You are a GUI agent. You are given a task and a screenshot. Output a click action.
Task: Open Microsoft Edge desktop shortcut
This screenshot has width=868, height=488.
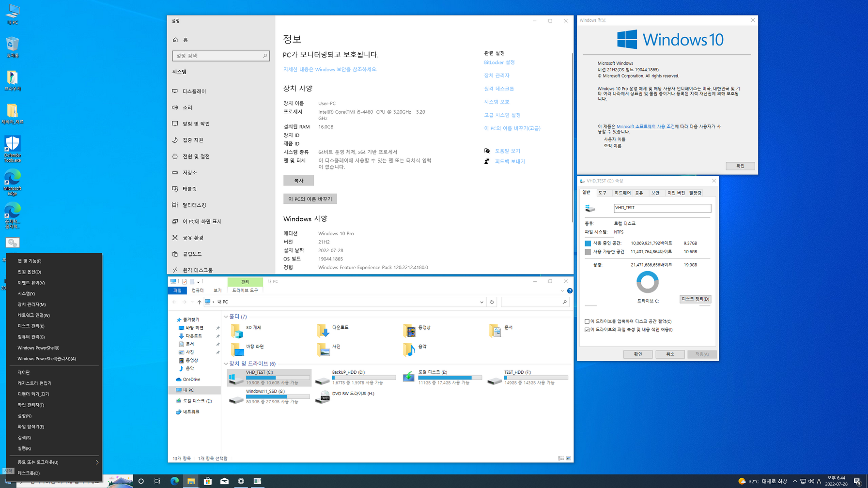point(12,183)
